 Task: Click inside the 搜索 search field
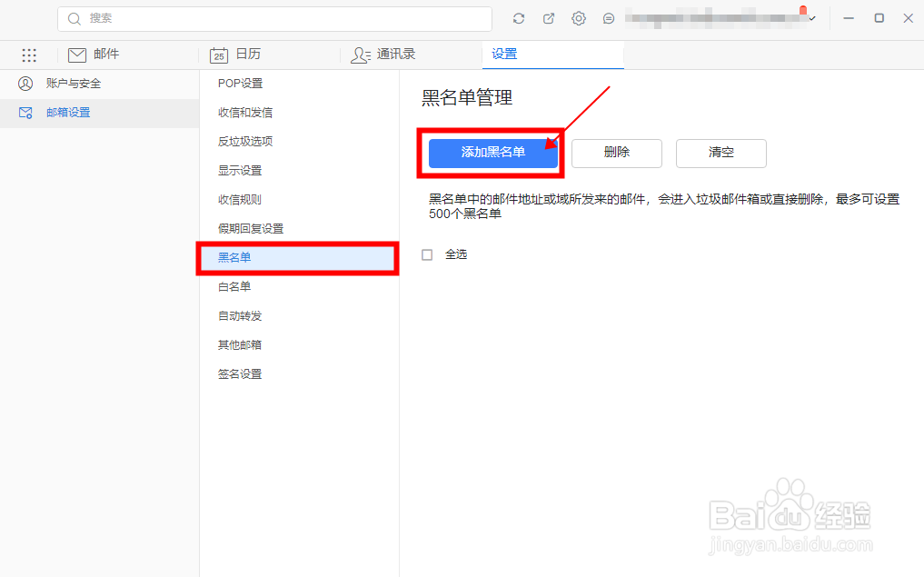(273, 18)
